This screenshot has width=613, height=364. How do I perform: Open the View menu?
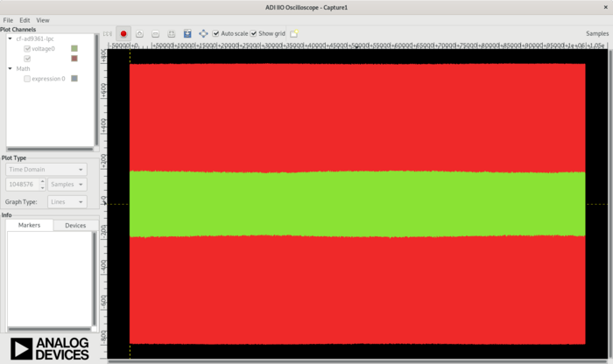click(43, 19)
